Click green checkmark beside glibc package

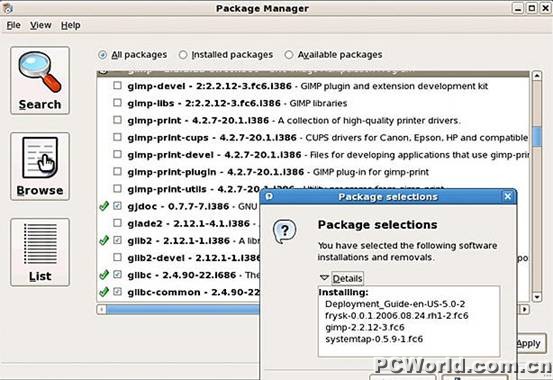(x=104, y=275)
